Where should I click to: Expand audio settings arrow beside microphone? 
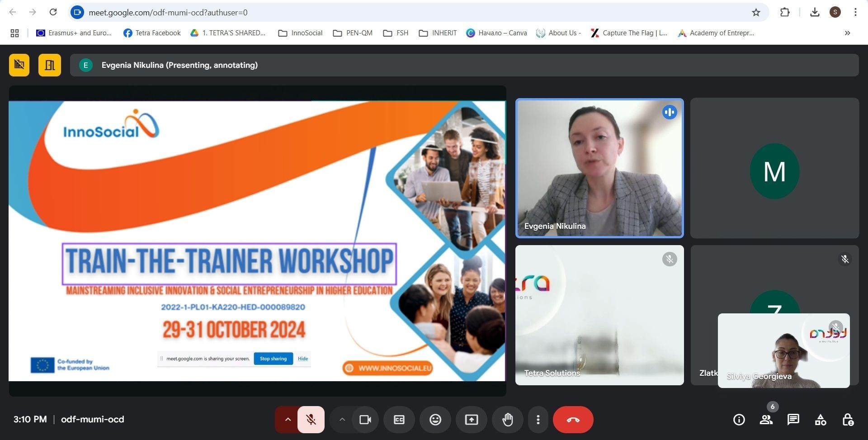(288, 420)
